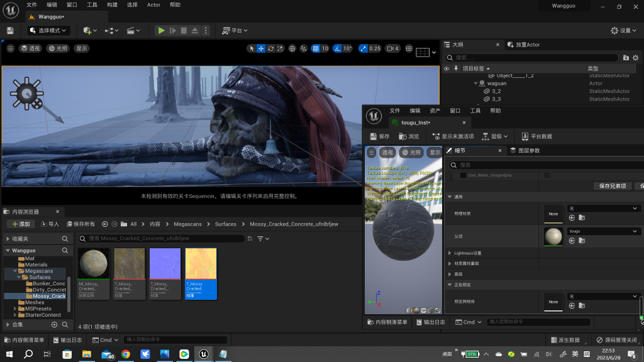Open viewport hamburger options menu
This screenshot has height=362, width=644.
(10, 48)
